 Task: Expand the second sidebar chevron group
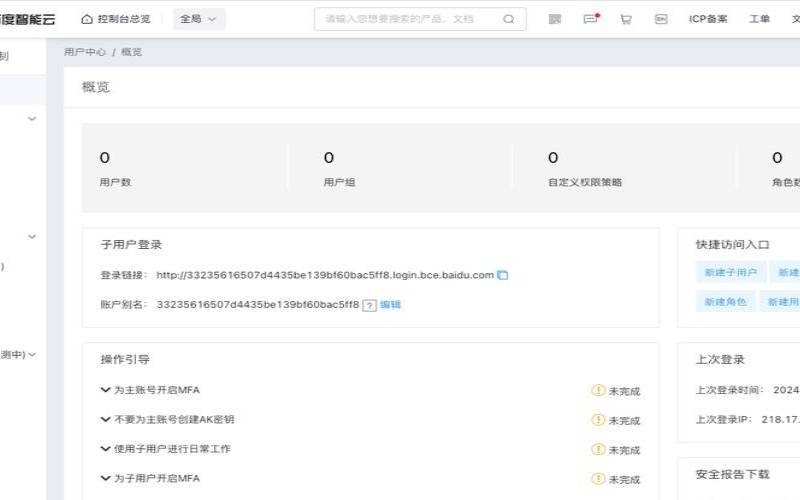point(32,237)
